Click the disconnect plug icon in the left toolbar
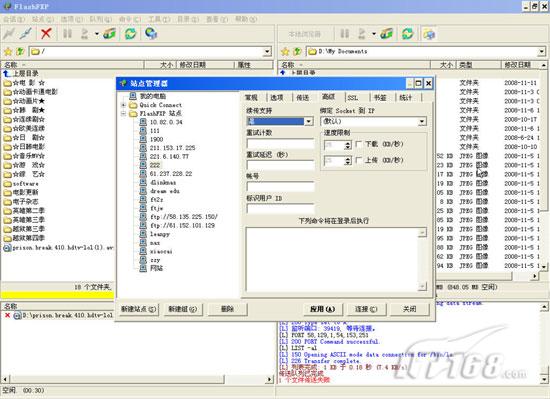The image size is (550, 399). 26,34
